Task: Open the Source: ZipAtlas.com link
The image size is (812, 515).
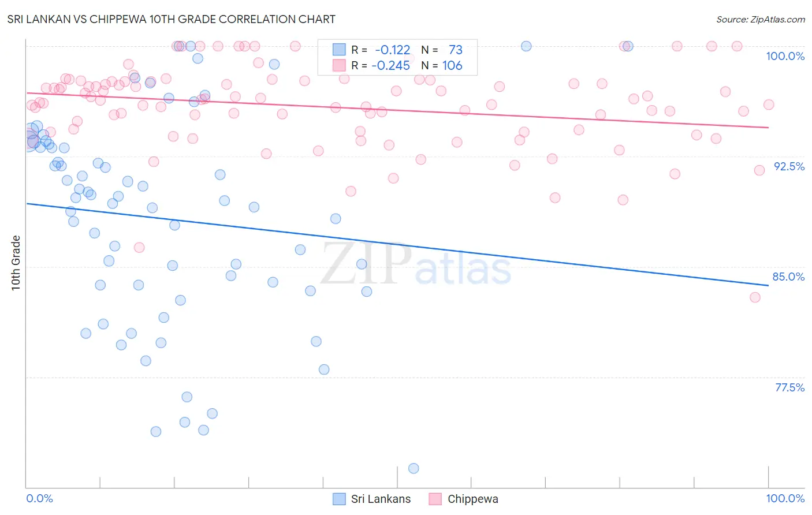Action: pyautogui.click(x=761, y=19)
